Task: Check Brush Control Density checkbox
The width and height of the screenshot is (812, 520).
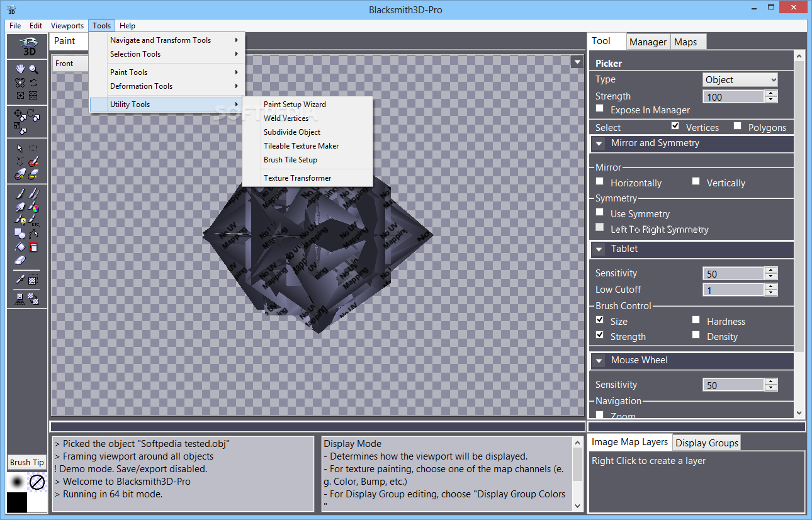Action: pyautogui.click(x=696, y=335)
